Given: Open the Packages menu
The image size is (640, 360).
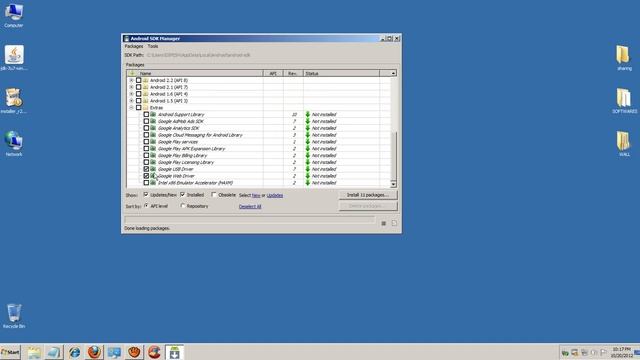Looking at the screenshot, I should pos(134,47).
